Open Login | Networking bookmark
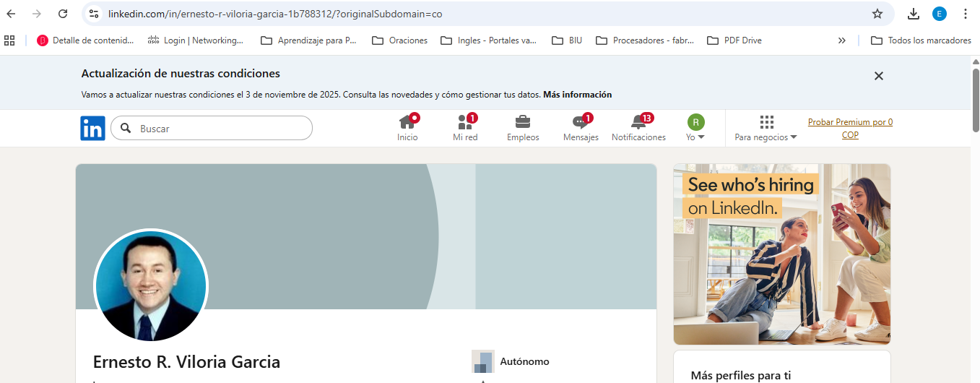The image size is (980, 383). click(195, 40)
